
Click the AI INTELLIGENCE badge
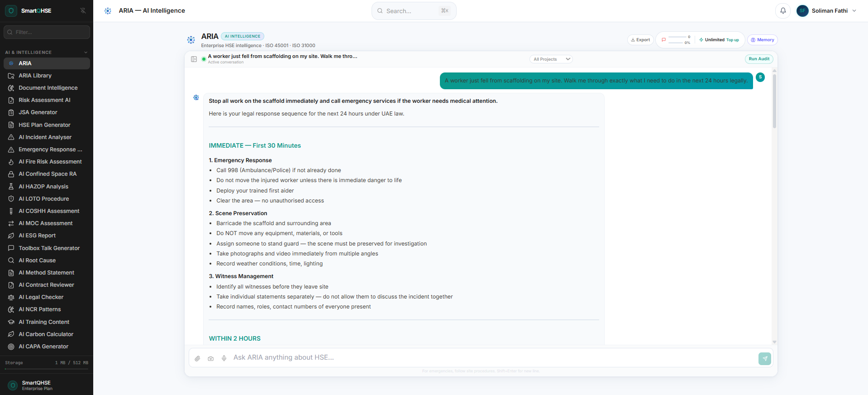243,36
